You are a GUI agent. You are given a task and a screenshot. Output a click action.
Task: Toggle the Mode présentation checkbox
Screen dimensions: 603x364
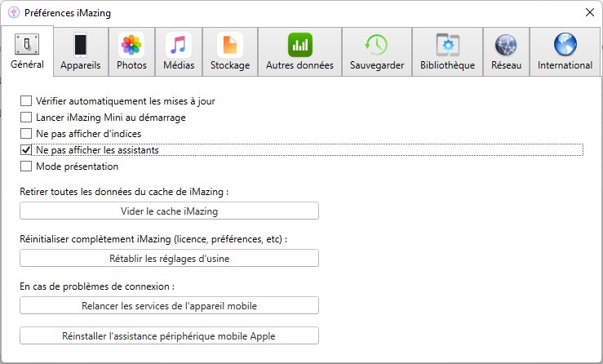(26, 166)
